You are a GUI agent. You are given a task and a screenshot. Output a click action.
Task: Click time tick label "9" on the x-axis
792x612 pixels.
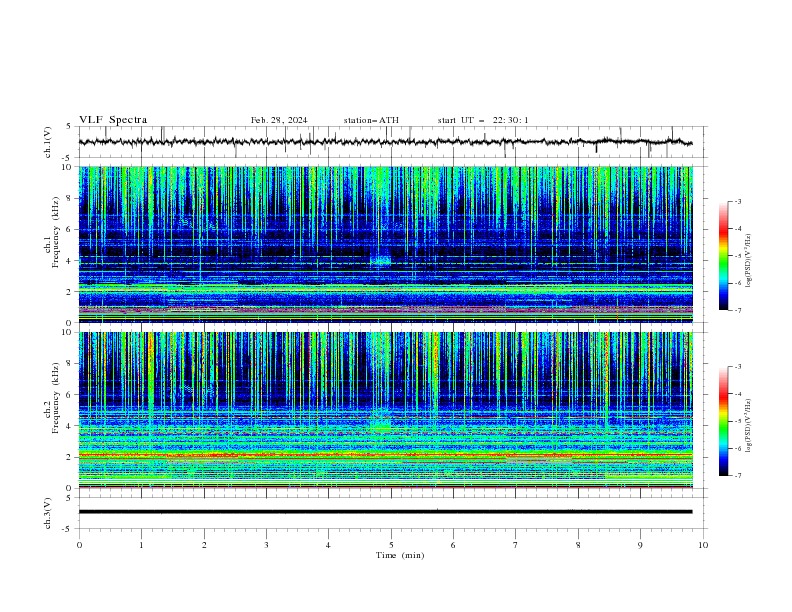[x=640, y=545]
